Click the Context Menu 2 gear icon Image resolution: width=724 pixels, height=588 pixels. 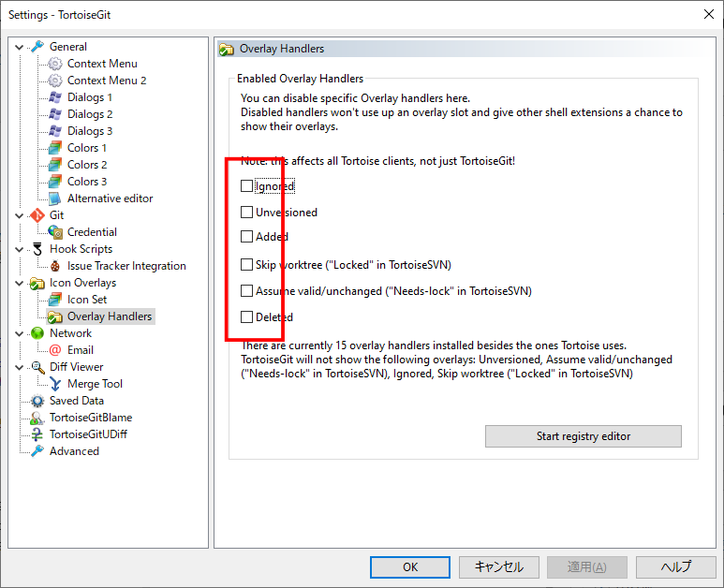tap(55, 81)
